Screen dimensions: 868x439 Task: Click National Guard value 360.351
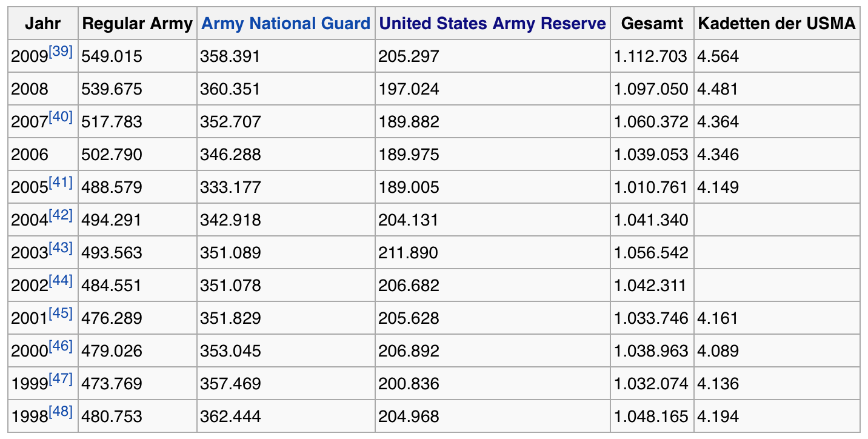coord(230,89)
